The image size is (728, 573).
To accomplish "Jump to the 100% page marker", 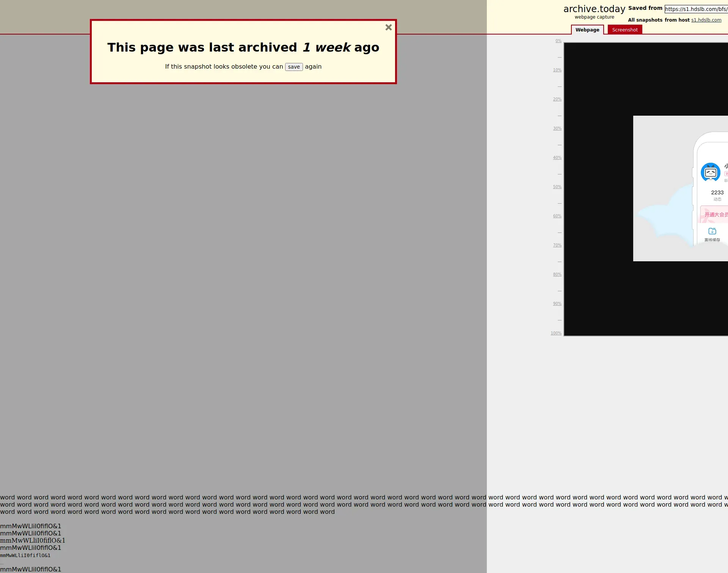I will [x=556, y=333].
